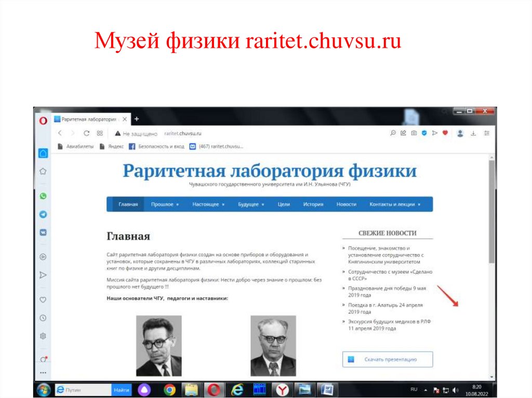This screenshot has width=532, height=398.
Task: Toggle Speed Dial in the sidebar
Action: (43, 154)
